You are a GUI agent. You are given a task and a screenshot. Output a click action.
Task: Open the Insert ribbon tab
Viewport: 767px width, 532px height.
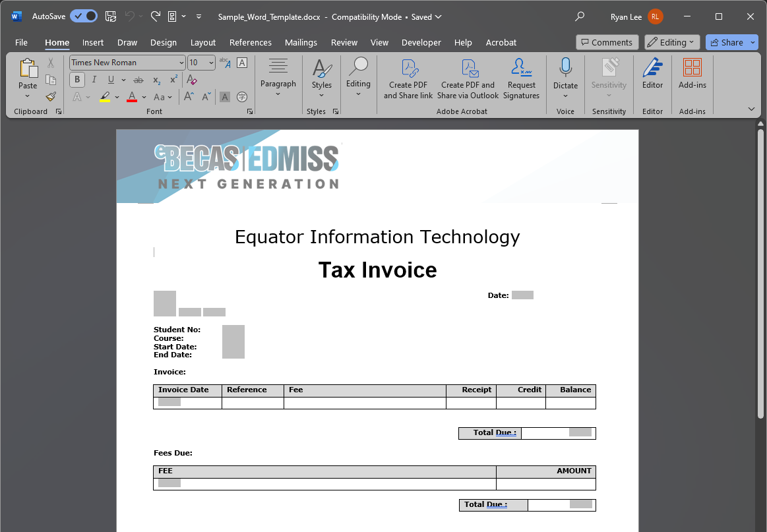pyautogui.click(x=93, y=42)
